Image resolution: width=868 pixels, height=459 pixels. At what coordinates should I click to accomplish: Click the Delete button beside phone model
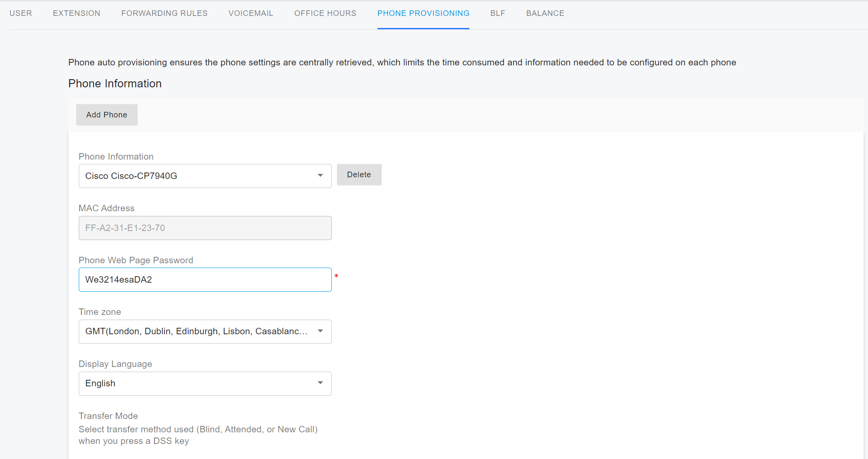click(359, 175)
